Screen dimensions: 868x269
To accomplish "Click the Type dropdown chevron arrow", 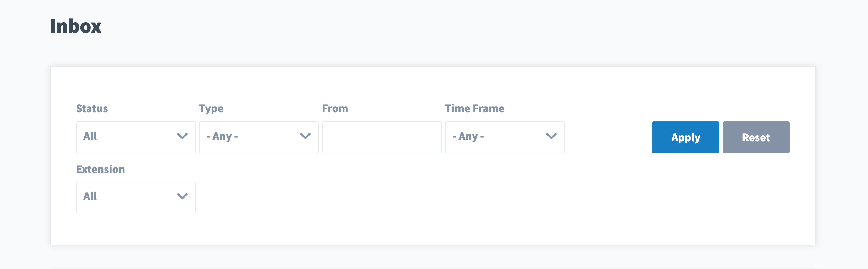I will click(305, 137).
